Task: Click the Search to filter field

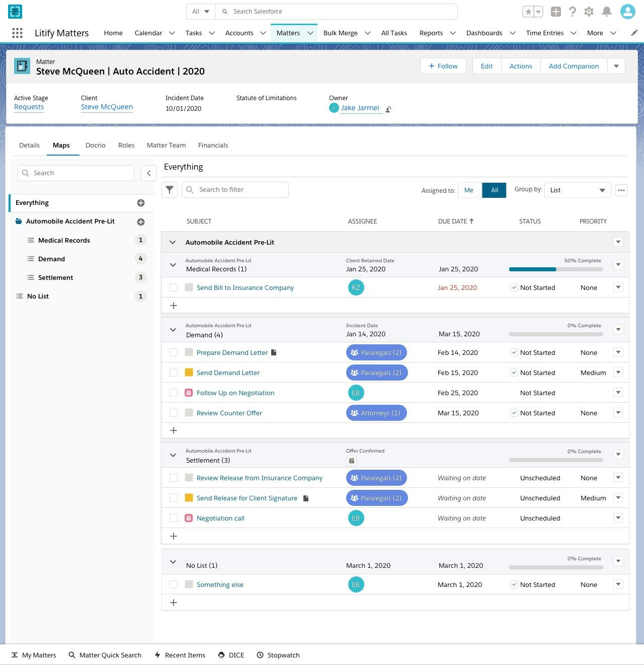Action: pos(235,190)
